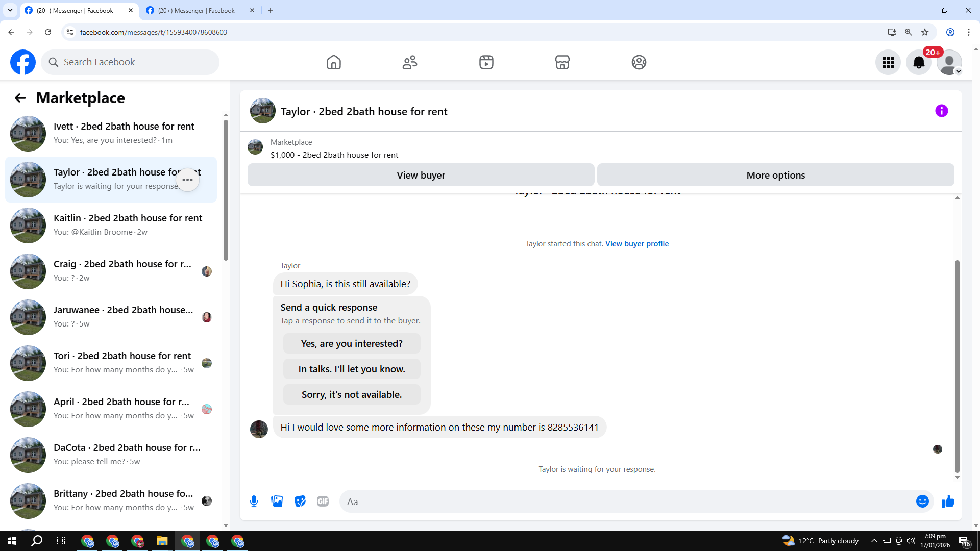Open the purple conversation information icon
980x551 pixels.
(941, 111)
